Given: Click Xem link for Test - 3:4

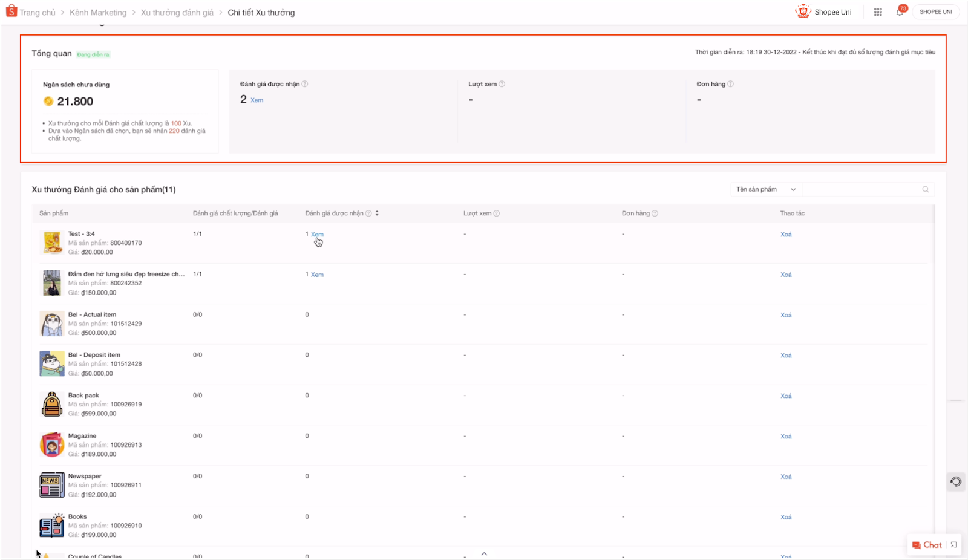Looking at the screenshot, I should coord(317,234).
